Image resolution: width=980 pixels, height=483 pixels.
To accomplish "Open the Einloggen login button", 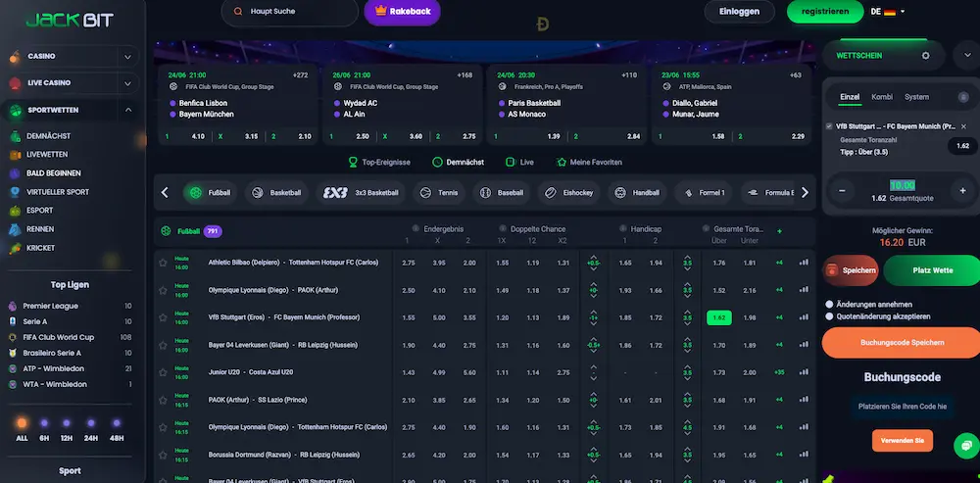I will pyautogui.click(x=739, y=11).
